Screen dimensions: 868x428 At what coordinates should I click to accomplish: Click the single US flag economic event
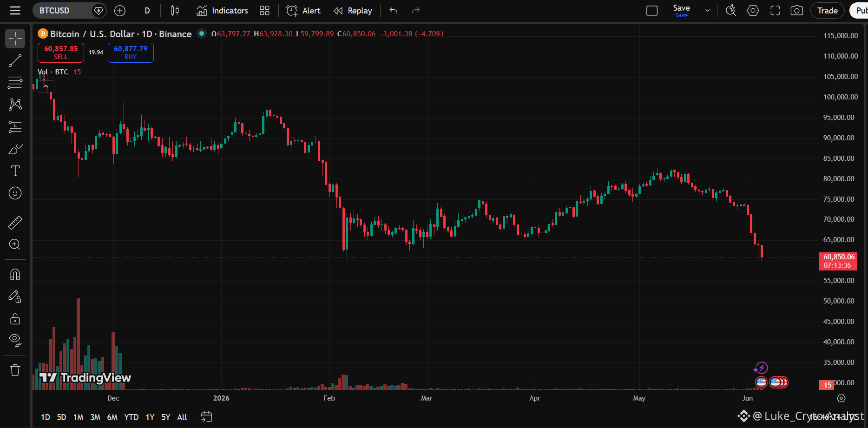click(761, 382)
